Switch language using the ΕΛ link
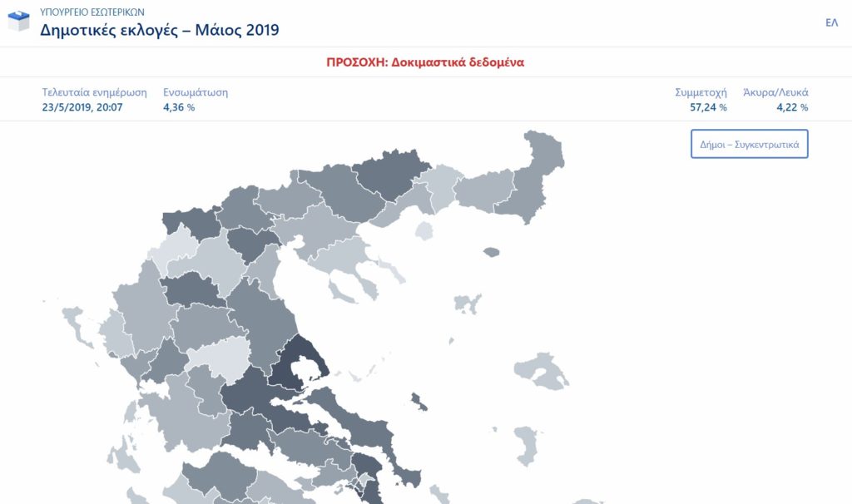This screenshot has width=852, height=504. click(831, 22)
